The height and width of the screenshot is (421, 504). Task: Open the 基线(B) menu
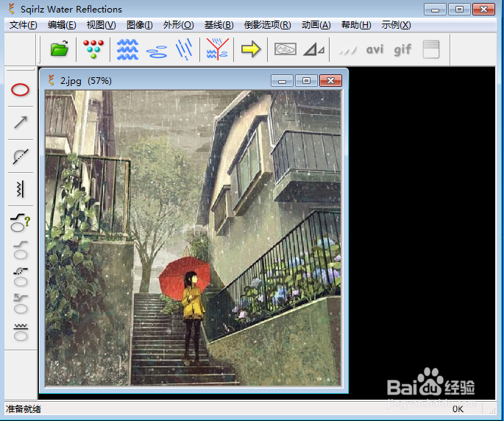pyautogui.click(x=219, y=25)
